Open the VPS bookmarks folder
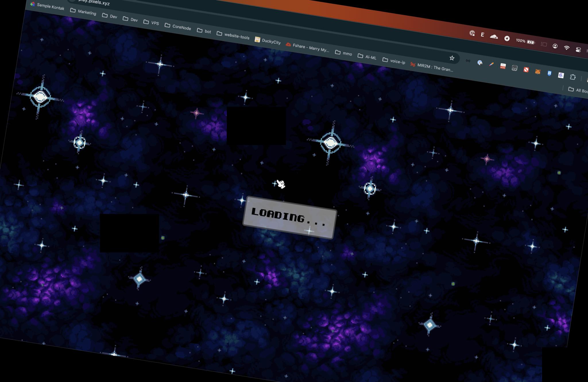This screenshot has height=382, width=588. coord(151,23)
